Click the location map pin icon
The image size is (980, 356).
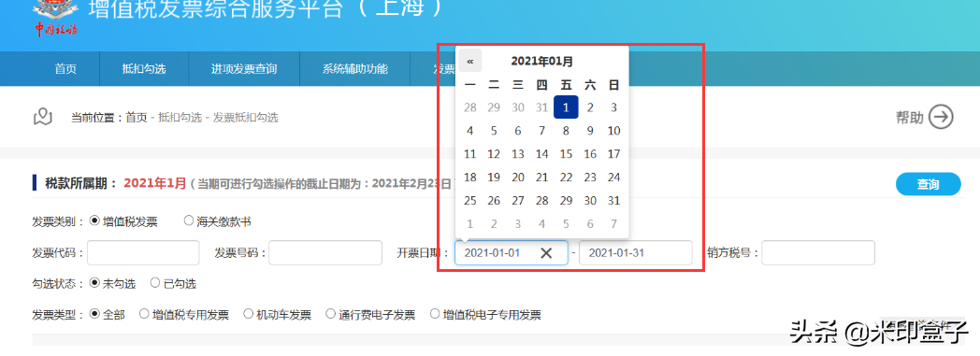click(42, 117)
